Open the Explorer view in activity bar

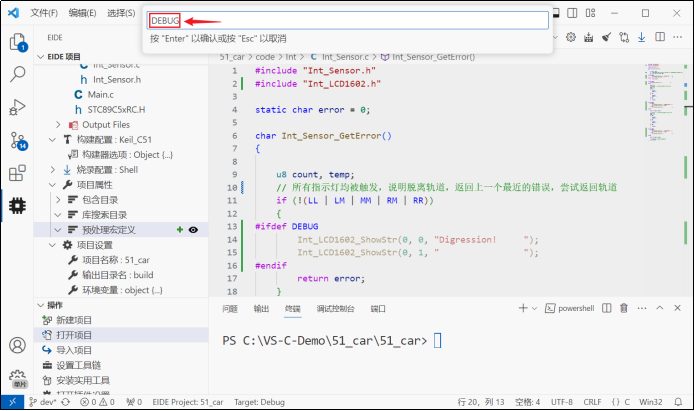pos(18,42)
